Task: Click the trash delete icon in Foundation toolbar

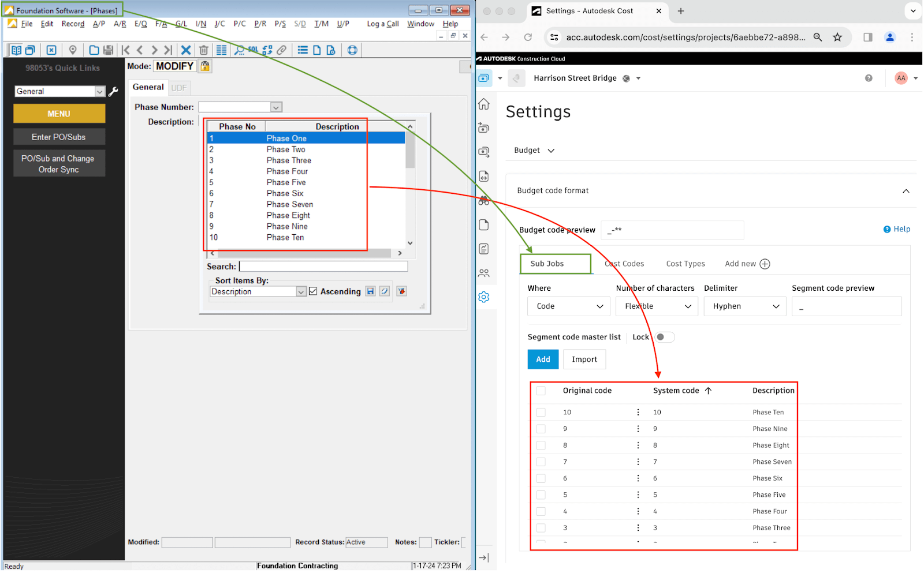Action: coord(204,50)
